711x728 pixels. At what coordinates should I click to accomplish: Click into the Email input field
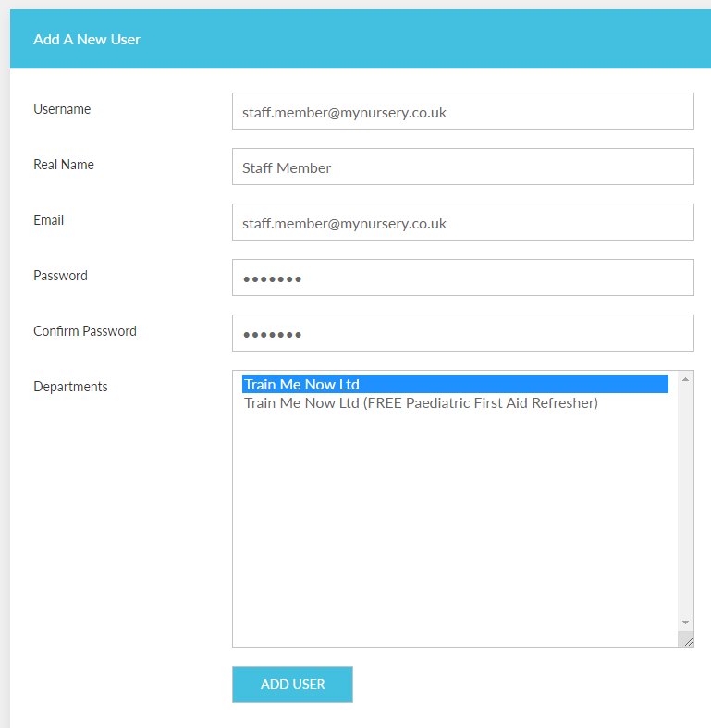tap(462, 222)
